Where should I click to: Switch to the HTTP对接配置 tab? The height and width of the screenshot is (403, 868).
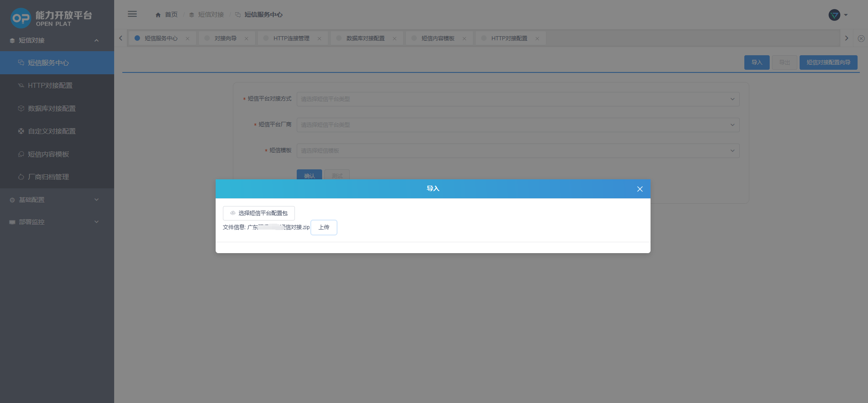[x=511, y=38]
